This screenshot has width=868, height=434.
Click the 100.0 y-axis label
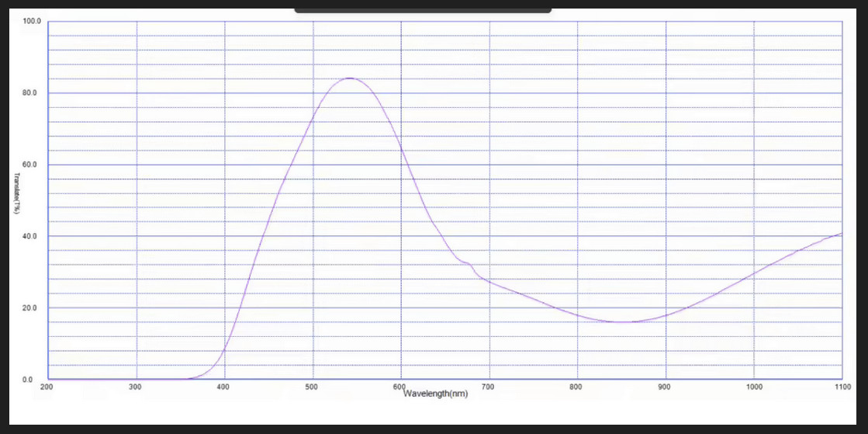tap(31, 21)
